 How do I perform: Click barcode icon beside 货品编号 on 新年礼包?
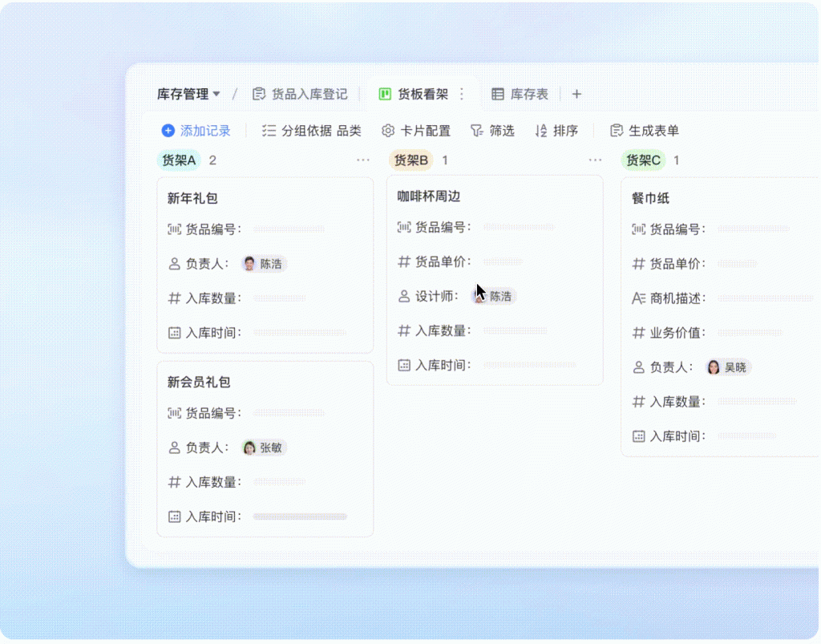(x=173, y=229)
